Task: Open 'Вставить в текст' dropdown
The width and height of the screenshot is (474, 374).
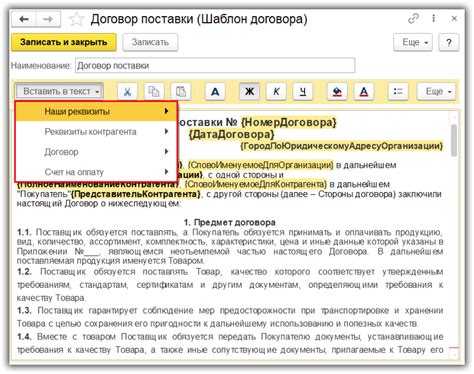Action: point(60,91)
